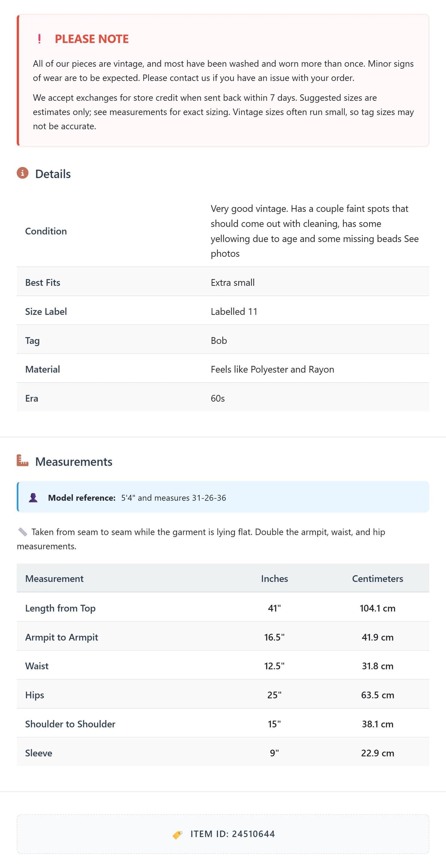Click the 60s era value

[218, 398]
